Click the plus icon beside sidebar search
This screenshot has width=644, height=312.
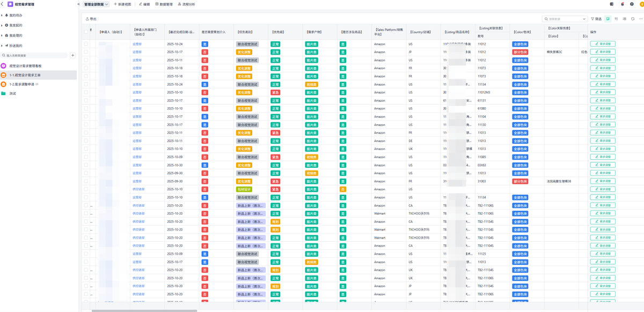pyautogui.click(x=73, y=55)
